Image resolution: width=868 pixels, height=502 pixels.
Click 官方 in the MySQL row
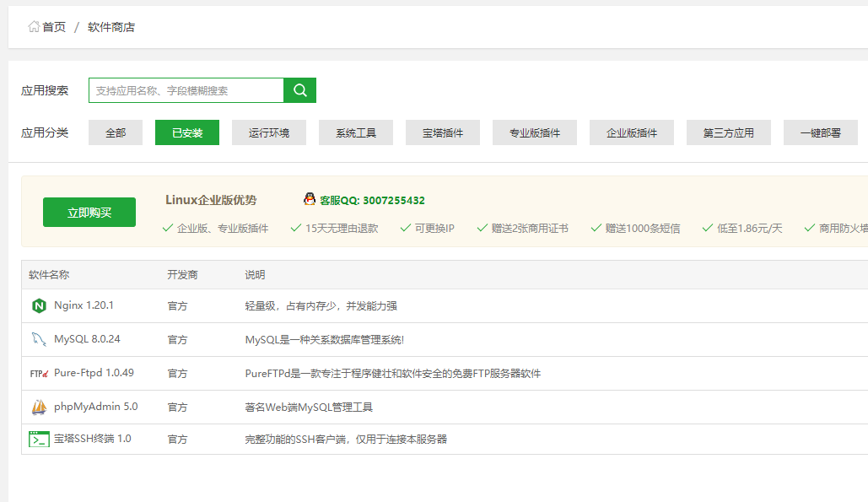178,340
